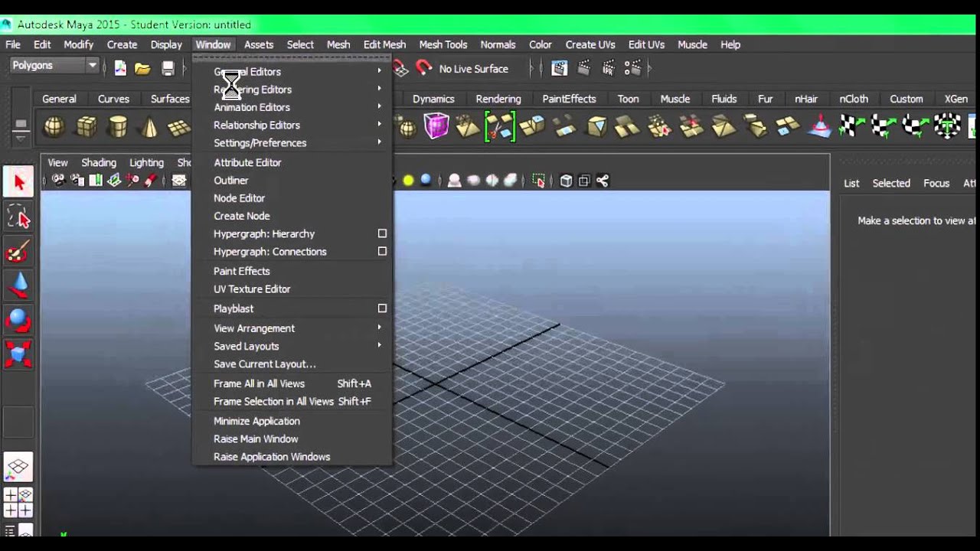980x551 pixels.
Task: Select the arrow Select tool in the toolbox
Action: point(19,182)
